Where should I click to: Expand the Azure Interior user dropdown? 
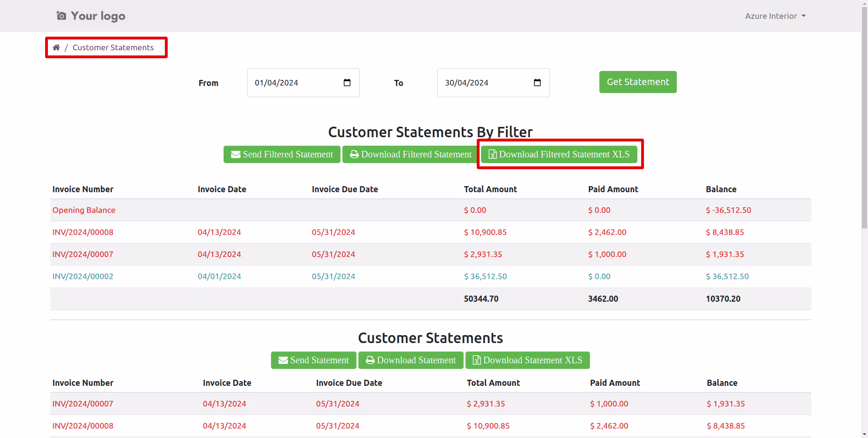[775, 16]
